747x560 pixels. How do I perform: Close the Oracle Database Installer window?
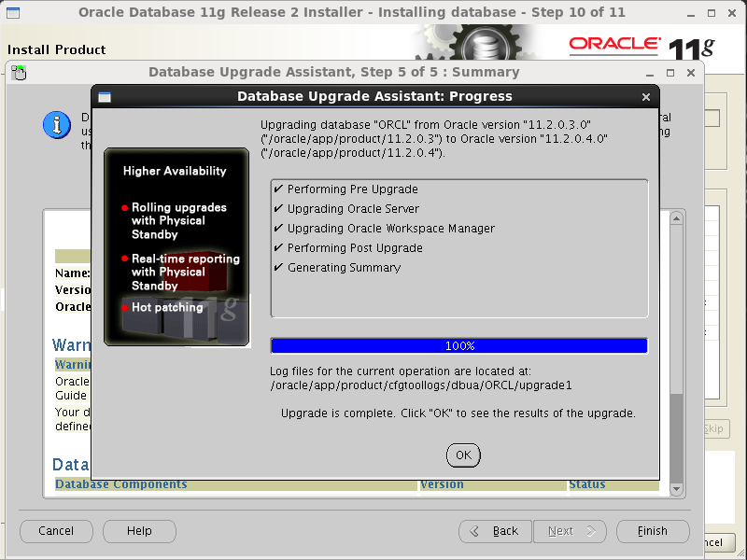732,13
